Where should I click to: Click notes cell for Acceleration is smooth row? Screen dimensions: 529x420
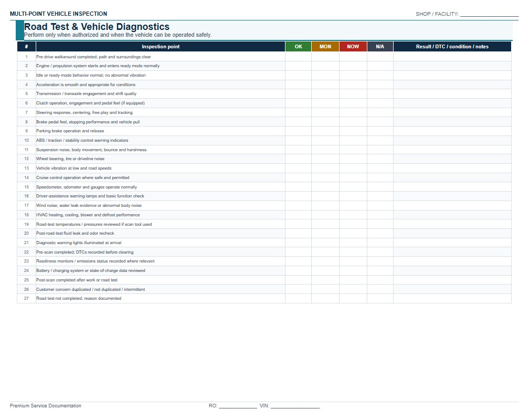tap(452, 85)
